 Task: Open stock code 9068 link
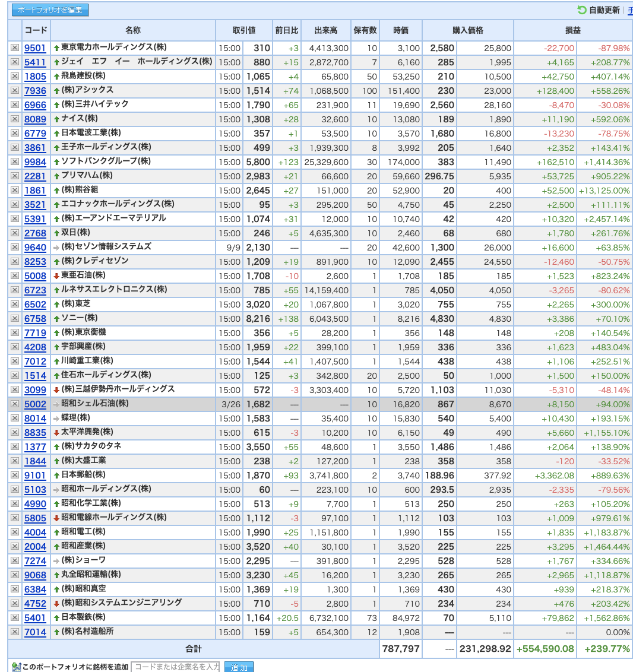pos(35,575)
